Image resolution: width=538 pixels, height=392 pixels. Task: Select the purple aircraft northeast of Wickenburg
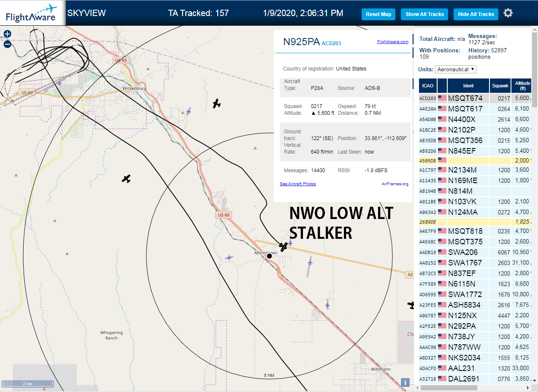[189, 111]
